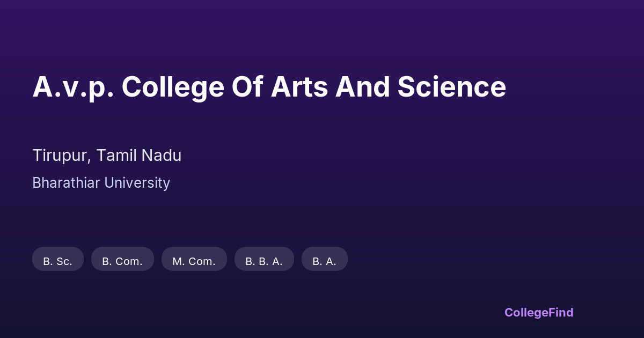Image resolution: width=644 pixels, height=338 pixels.
Task: Click the college name heading
Action: [x=269, y=87]
